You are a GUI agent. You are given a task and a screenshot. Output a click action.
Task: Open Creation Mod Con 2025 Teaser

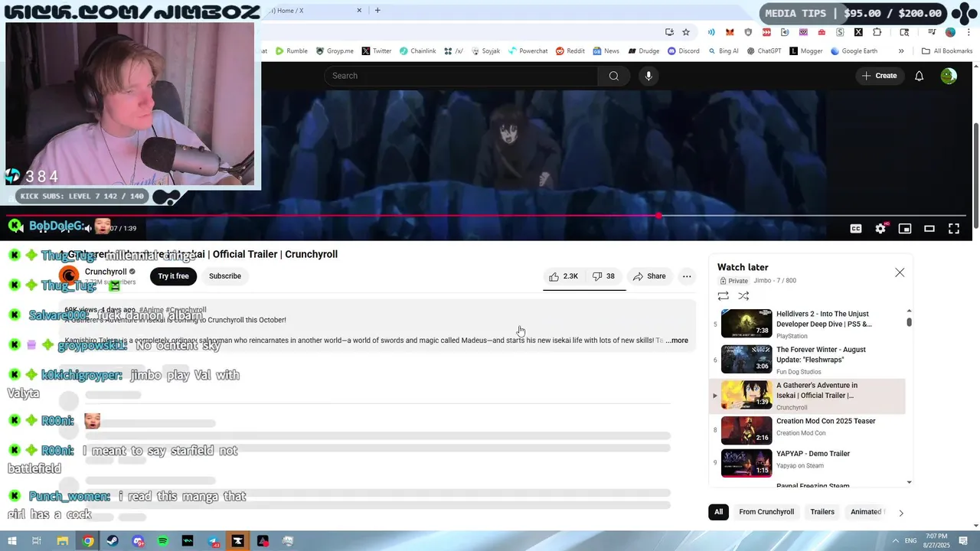(x=825, y=421)
